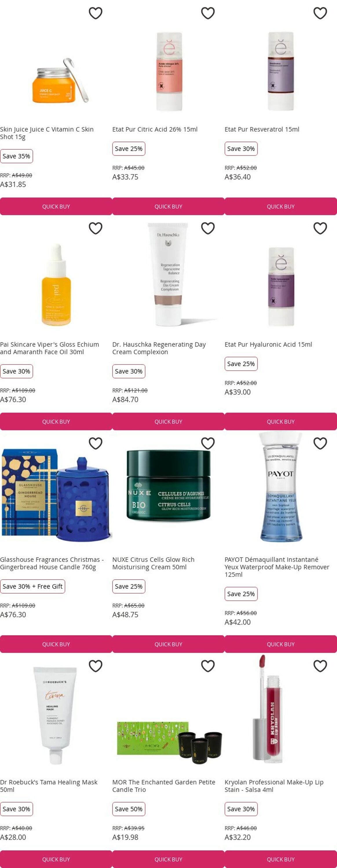Click the Save 30% + Free Gift badge
Screen dimensions: 337x868
click(x=32, y=586)
